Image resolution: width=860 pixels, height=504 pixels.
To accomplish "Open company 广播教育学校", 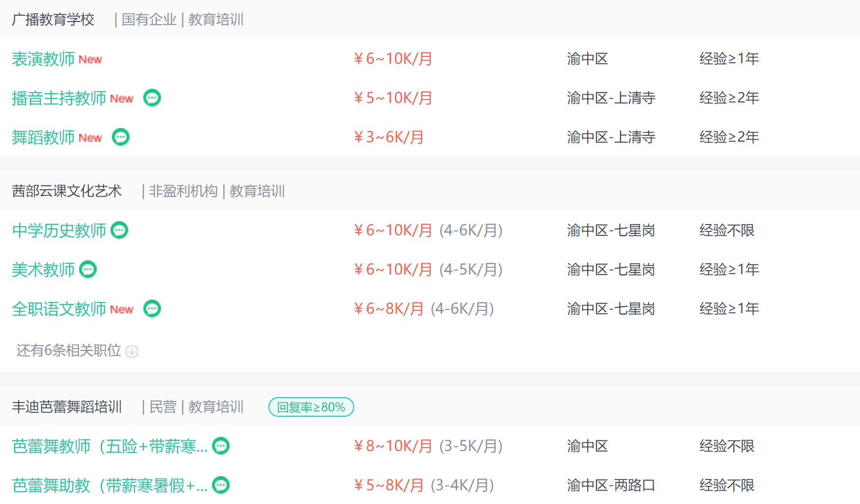I will pyautogui.click(x=53, y=20).
